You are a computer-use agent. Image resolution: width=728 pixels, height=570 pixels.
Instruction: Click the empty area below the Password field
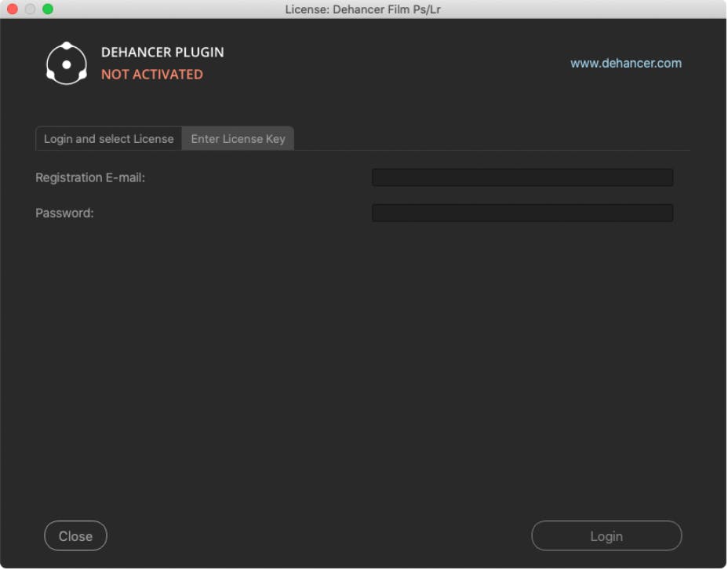pos(362,353)
